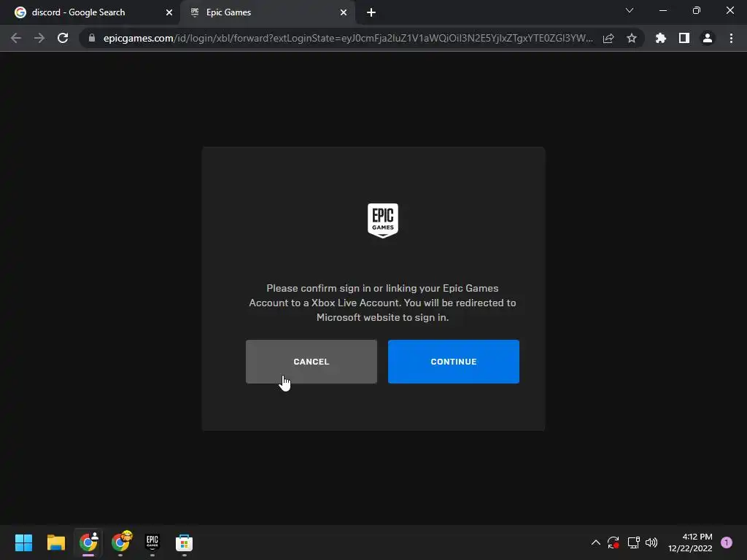Minimize the Chrome window
747x560 pixels.
(662, 10)
